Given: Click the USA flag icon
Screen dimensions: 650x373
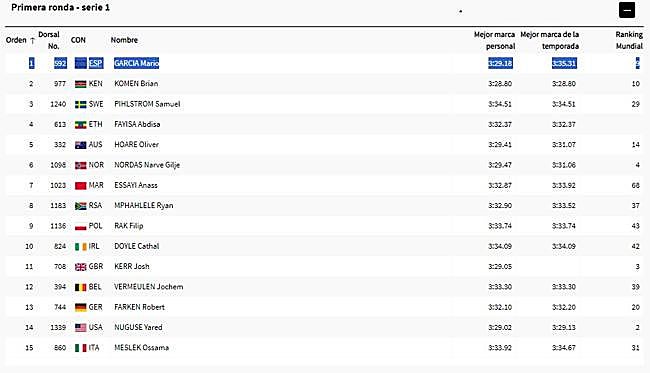Looking at the screenshot, I should tap(80, 328).
